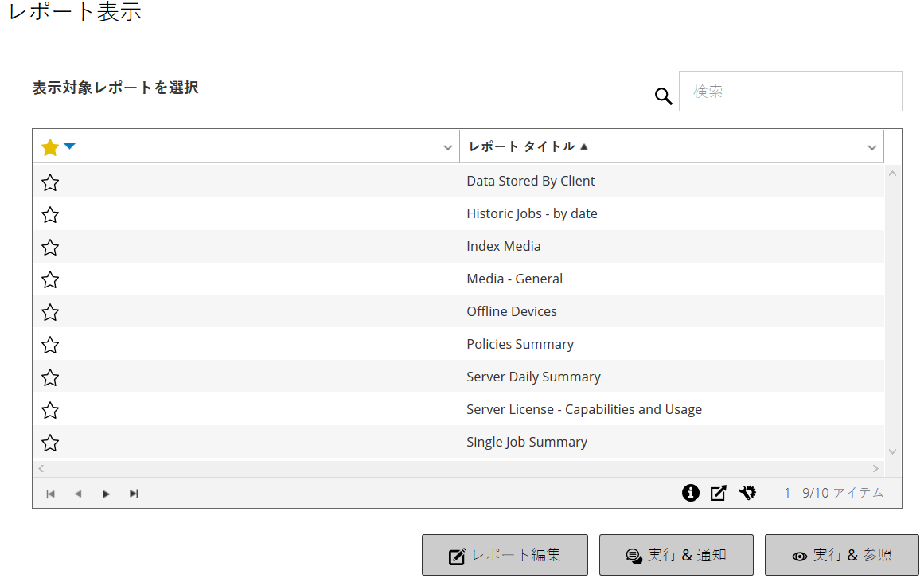Jump to the last page of reports

tap(134, 494)
